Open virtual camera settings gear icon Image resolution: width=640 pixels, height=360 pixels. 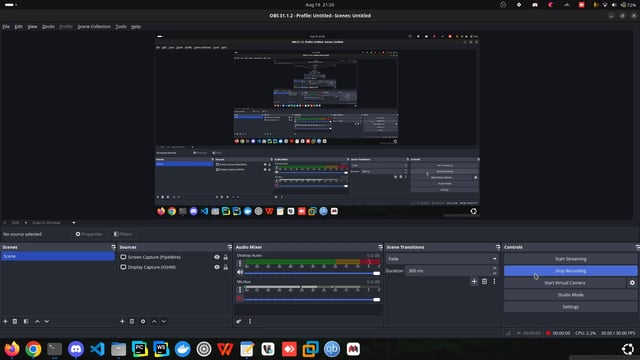click(632, 282)
